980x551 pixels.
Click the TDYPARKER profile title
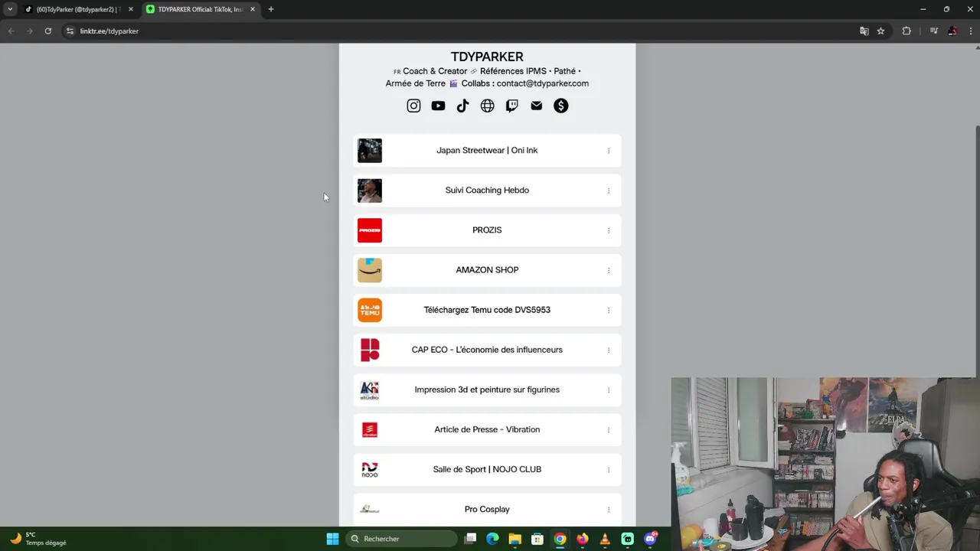pyautogui.click(x=487, y=57)
